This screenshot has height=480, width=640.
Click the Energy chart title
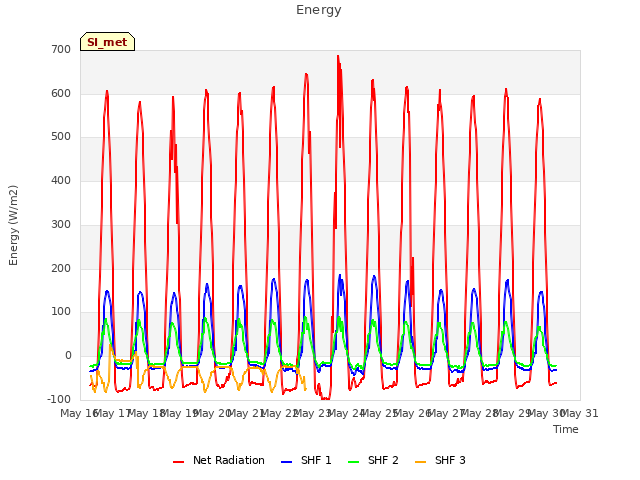(x=319, y=10)
